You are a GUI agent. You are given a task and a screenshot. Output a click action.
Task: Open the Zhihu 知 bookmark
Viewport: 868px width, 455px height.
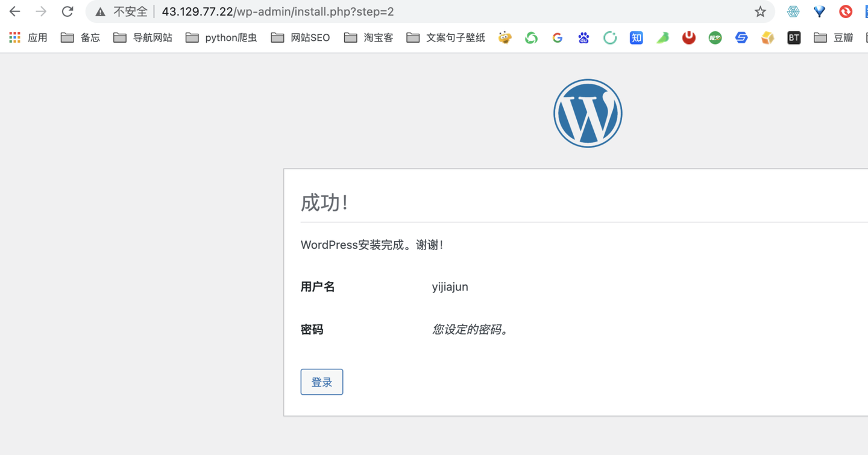(x=636, y=37)
